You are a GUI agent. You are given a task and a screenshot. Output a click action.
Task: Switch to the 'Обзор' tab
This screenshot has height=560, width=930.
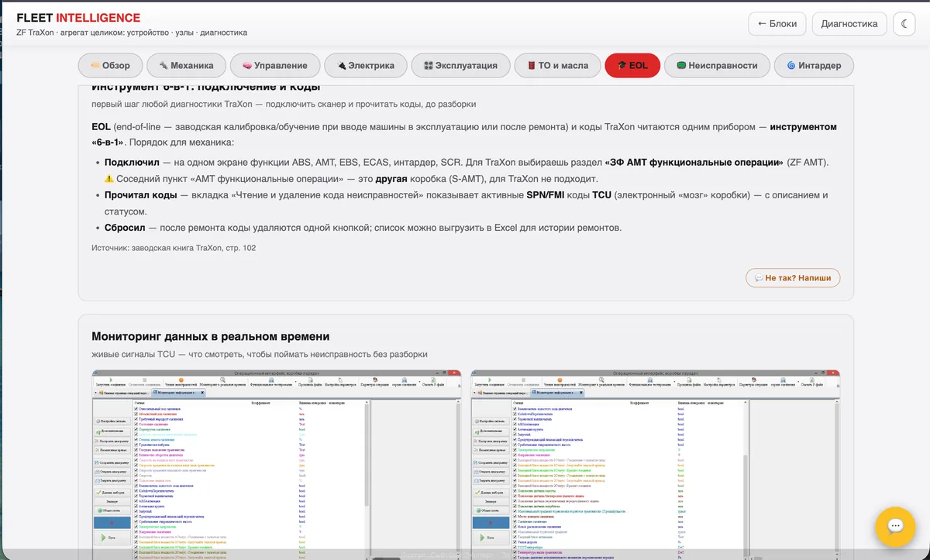(110, 66)
